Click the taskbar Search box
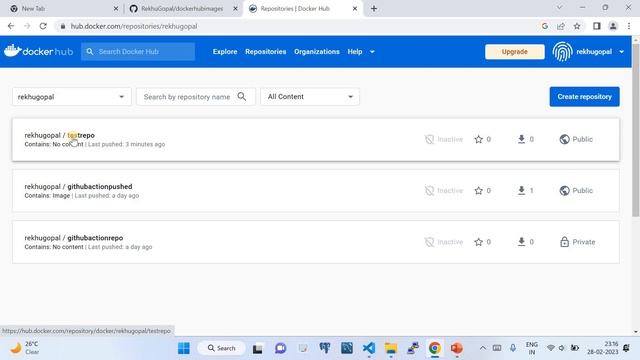640x360 pixels. pos(222,348)
